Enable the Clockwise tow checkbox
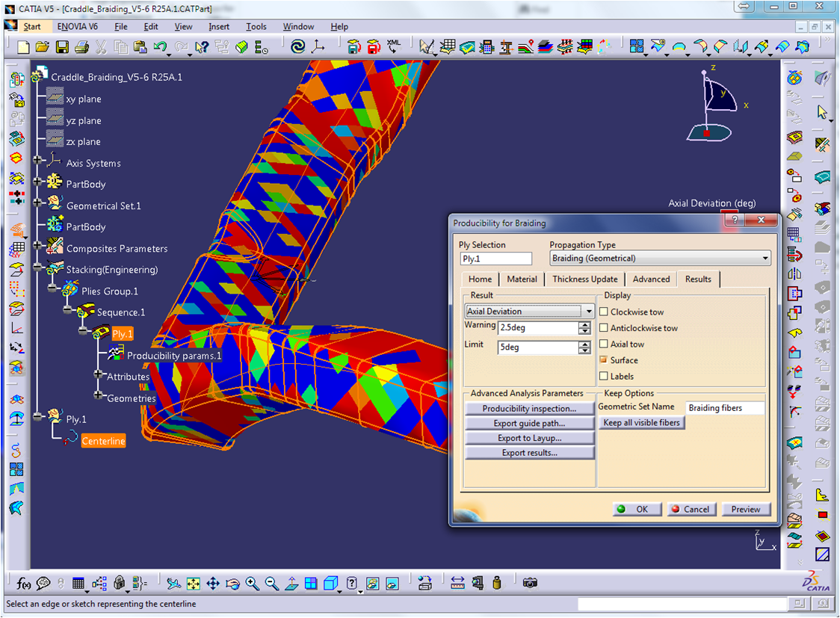The height and width of the screenshot is (618, 840). tap(604, 312)
